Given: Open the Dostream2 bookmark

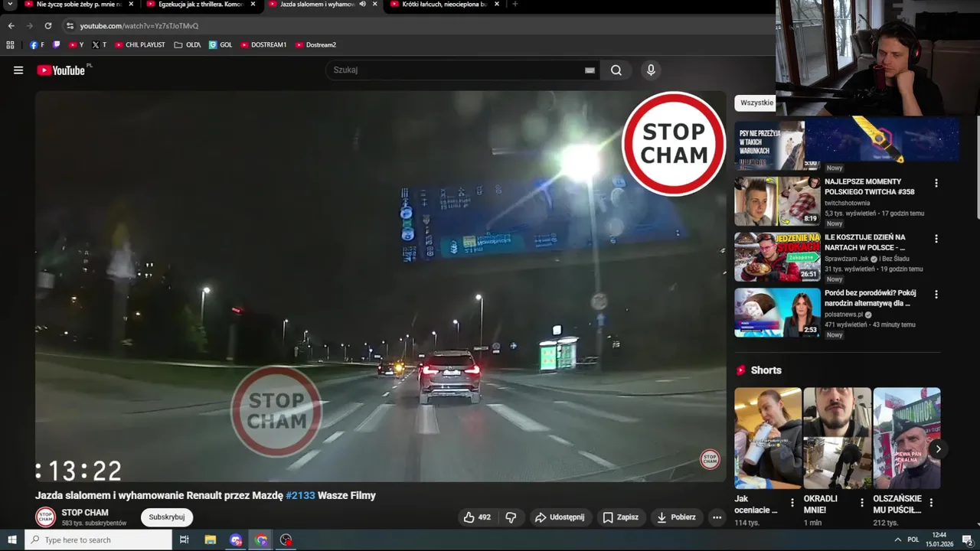Looking at the screenshot, I should pyautogui.click(x=315, y=45).
